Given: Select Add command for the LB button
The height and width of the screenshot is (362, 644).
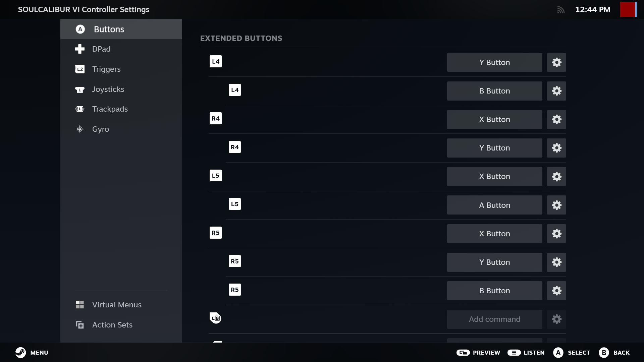Looking at the screenshot, I should (494, 319).
